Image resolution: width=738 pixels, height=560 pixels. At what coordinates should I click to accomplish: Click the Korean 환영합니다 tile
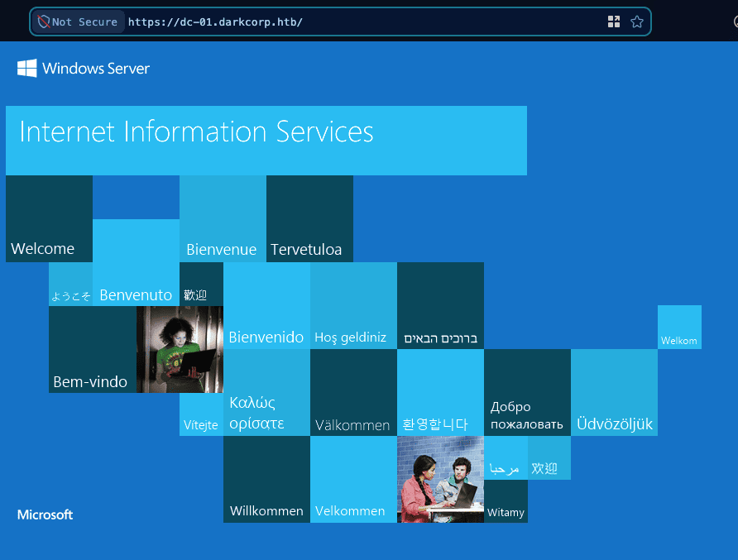(440, 392)
